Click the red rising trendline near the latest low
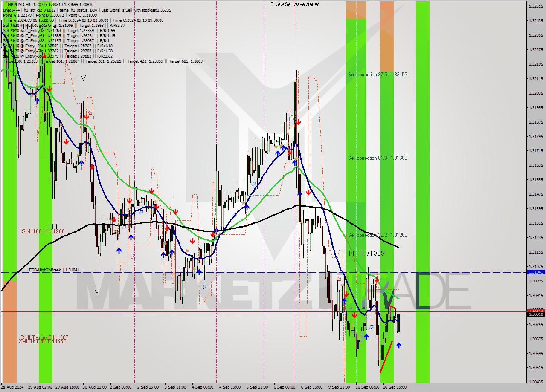 click(x=386, y=357)
